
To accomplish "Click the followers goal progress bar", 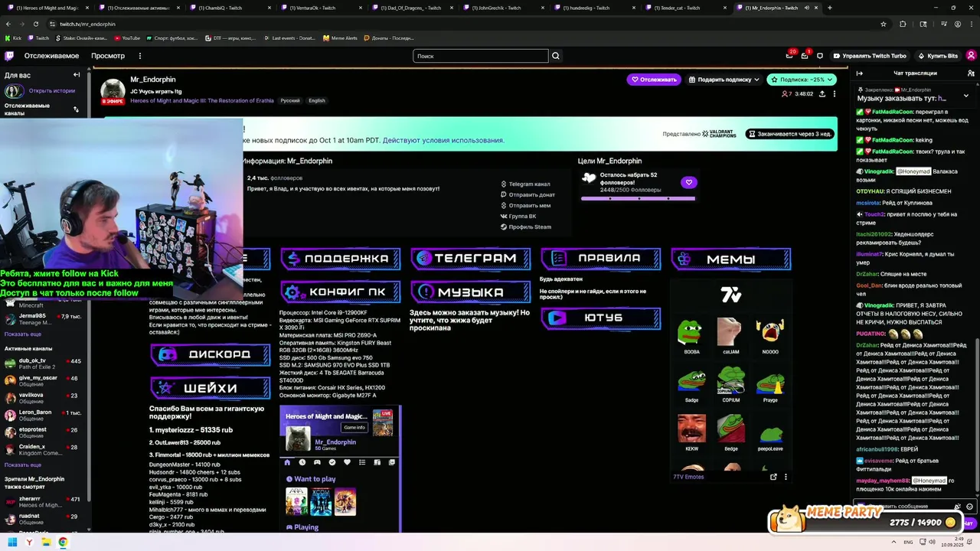I will 638,198.
